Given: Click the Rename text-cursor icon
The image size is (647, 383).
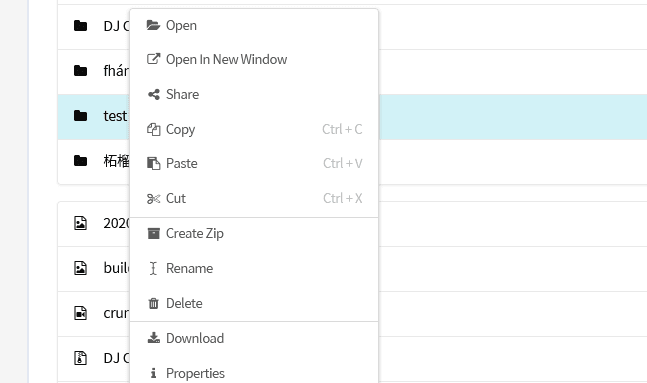Looking at the screenshot, I should [153, 268].
